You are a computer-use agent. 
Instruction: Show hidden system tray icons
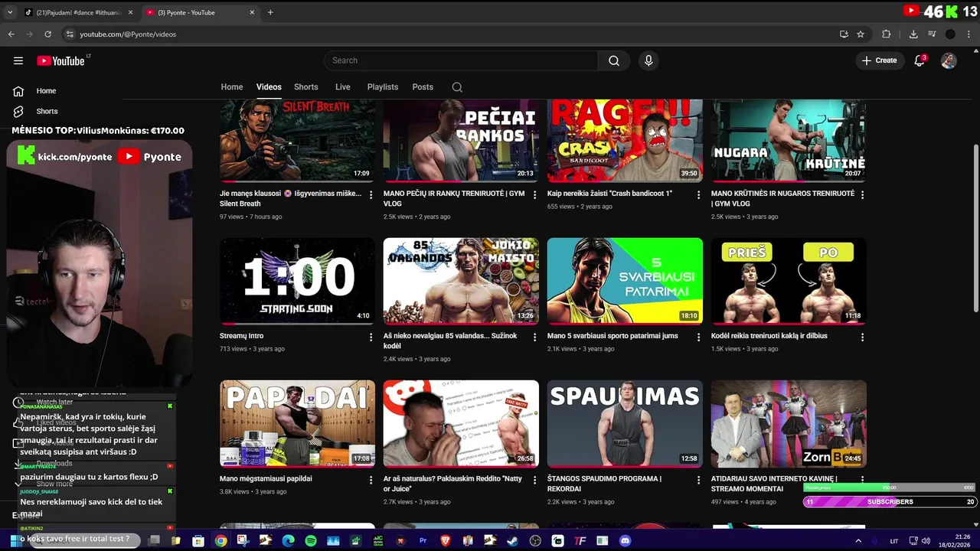(857, 540)
